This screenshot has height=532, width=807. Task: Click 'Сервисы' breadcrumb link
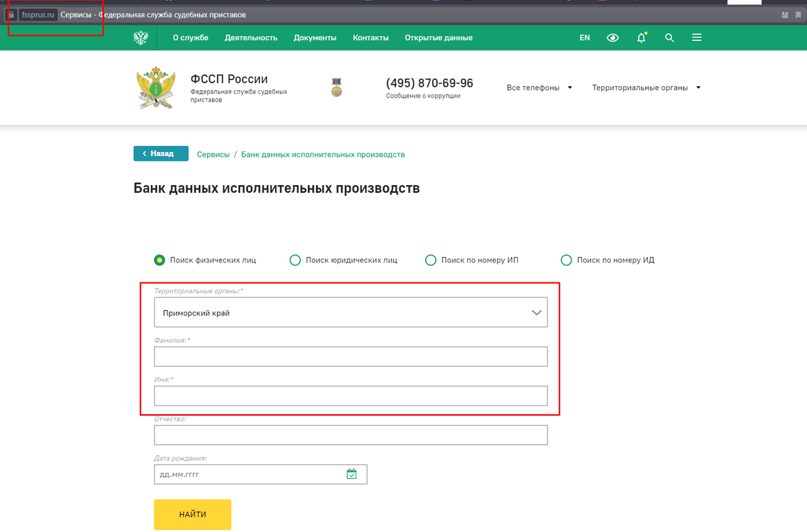point(213,154)
